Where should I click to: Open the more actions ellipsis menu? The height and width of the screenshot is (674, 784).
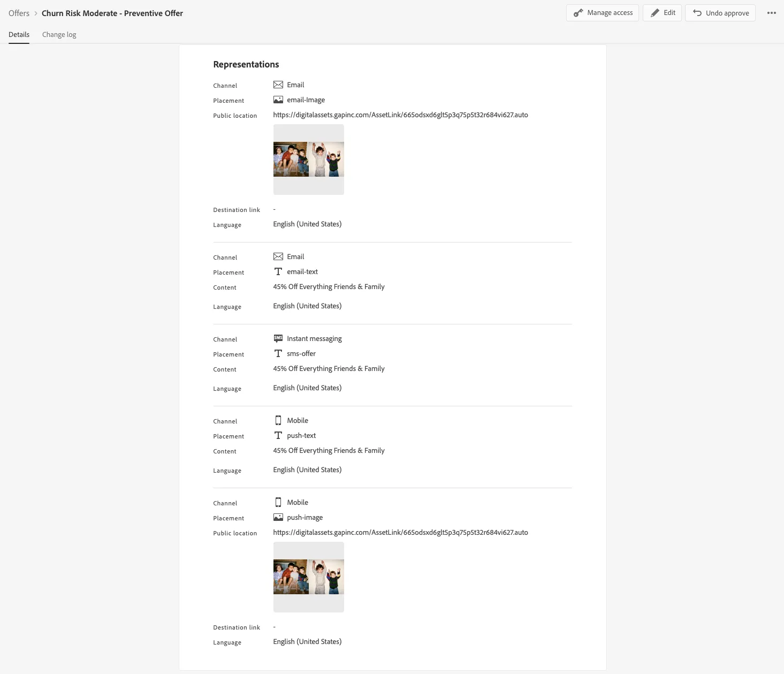pos(771,13)
